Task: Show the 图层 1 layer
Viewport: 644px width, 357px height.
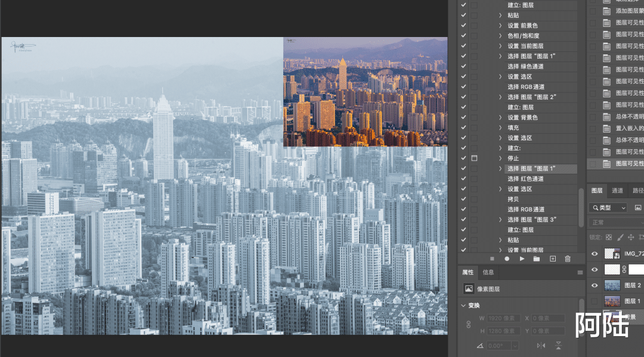Action: [595, 301]
